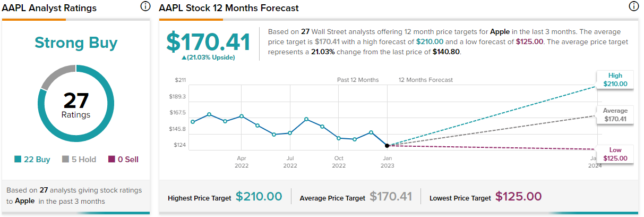
Task: Select the Average $170.41 forecast flag
Action: [615, 115]
